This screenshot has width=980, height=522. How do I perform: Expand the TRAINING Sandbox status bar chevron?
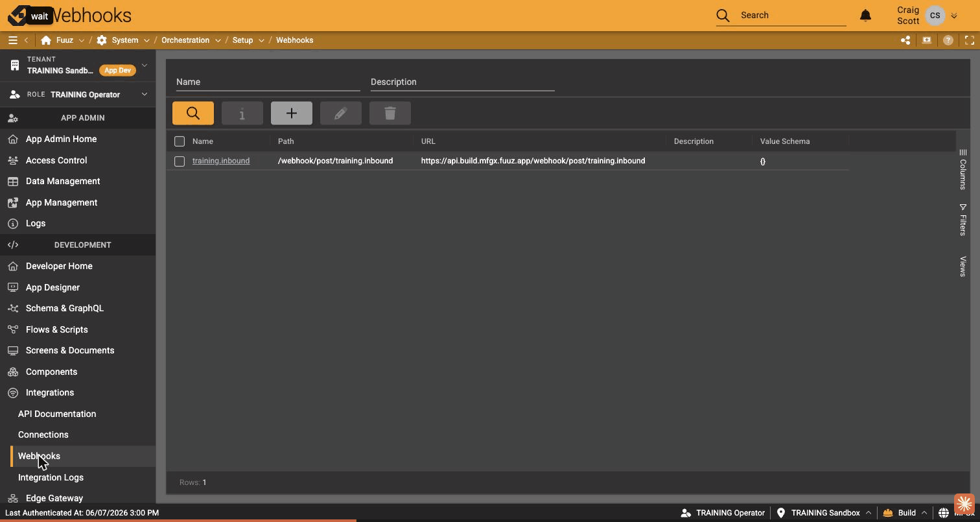click(869, 513)
